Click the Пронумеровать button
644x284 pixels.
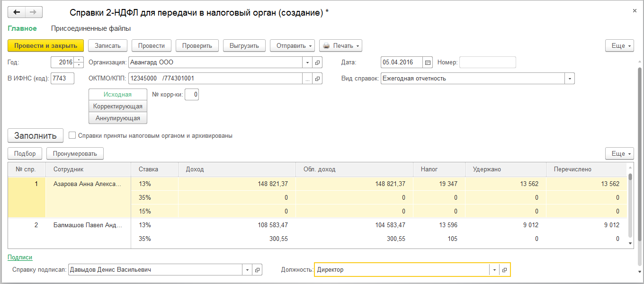click(75, 153)
